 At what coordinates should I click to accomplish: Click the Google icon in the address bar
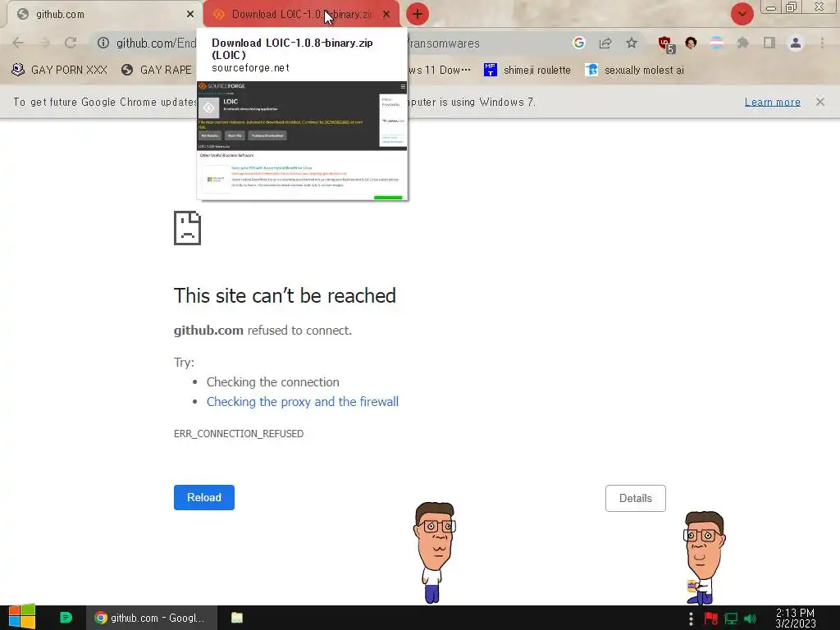pyautogui.click(x=578, y=43)
